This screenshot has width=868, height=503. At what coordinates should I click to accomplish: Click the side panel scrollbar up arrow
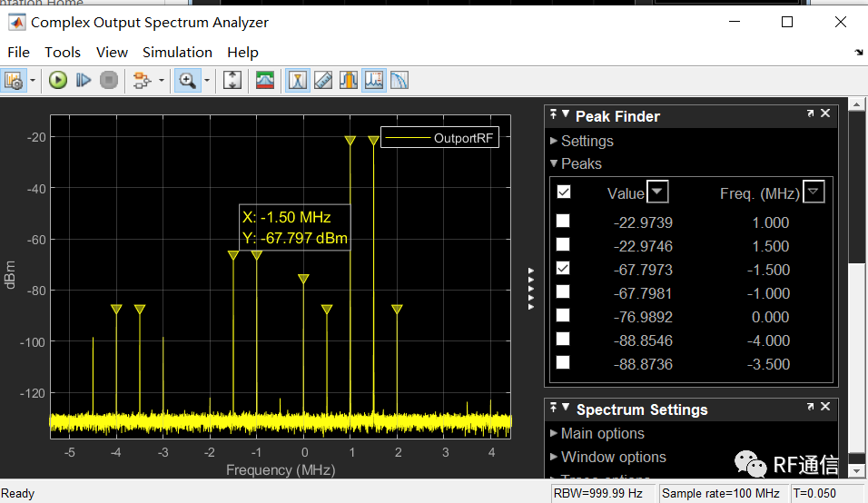pos(856,104)
